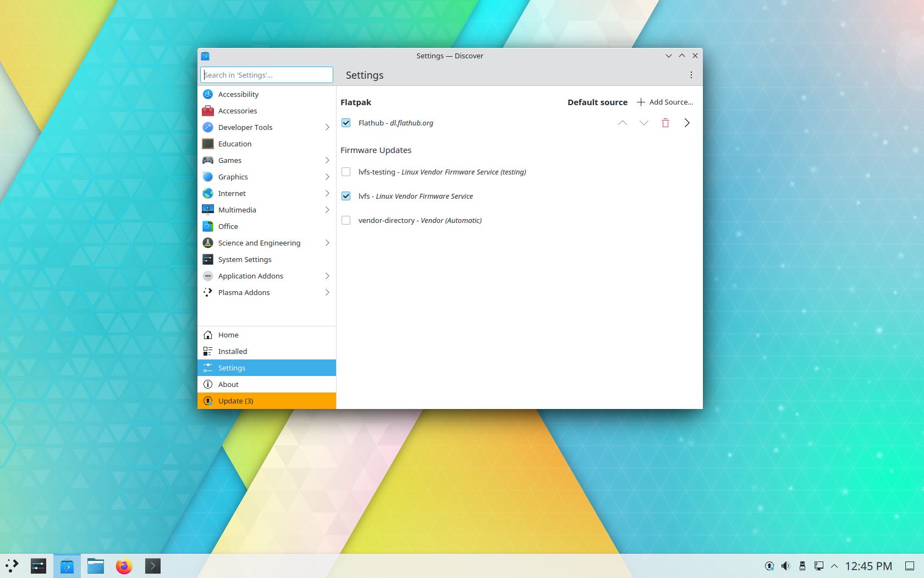
Task: Click the 12:45 PM clock
Action: [x=868, y=566]
